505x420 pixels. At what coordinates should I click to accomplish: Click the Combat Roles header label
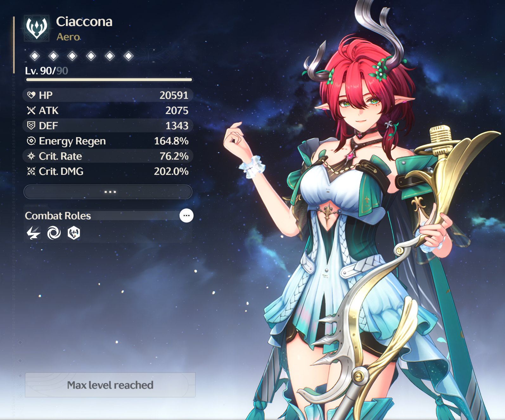pos(58,216)
